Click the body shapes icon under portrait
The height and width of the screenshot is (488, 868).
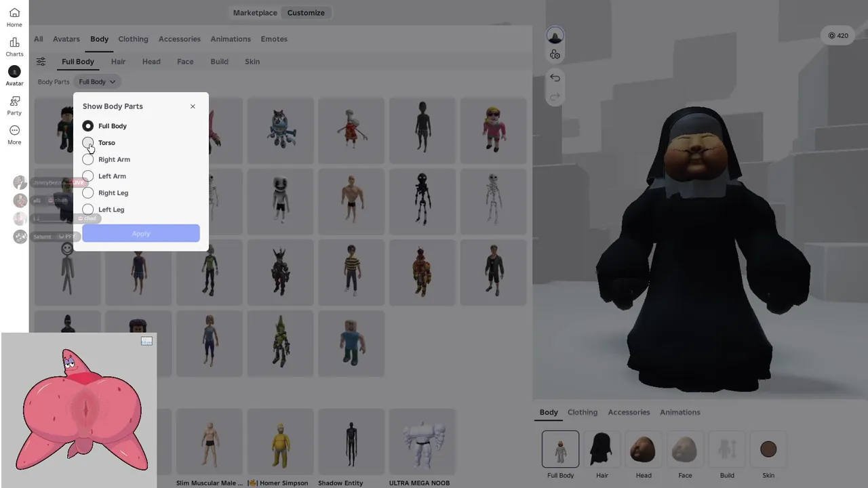click(555, 55)
